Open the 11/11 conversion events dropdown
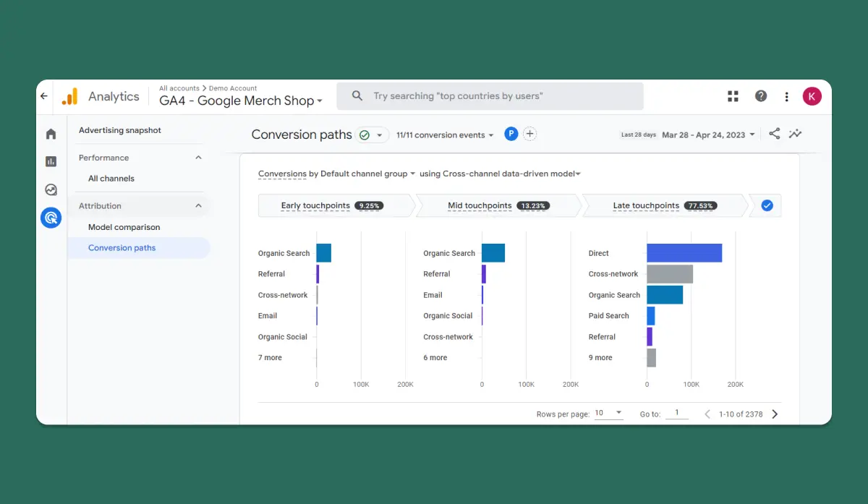This screenshot has height=504, width=868. pyautogui.click(x=445, y=135)
